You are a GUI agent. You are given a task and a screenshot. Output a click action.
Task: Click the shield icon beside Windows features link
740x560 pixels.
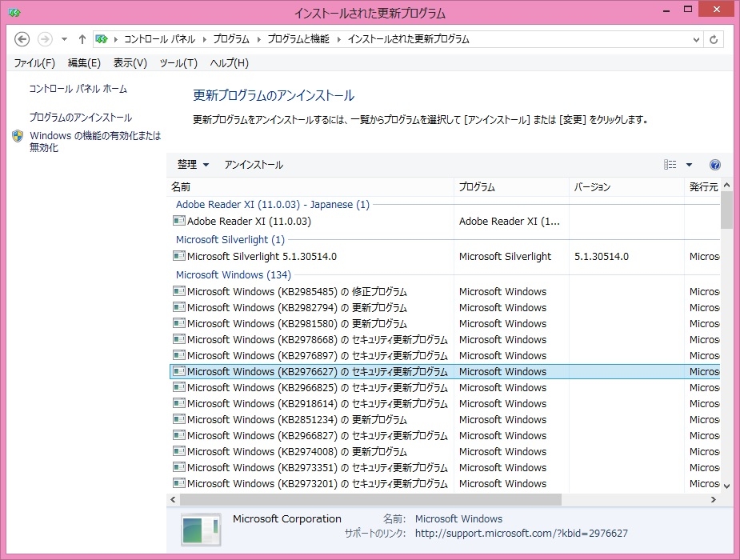coord(18,136)
